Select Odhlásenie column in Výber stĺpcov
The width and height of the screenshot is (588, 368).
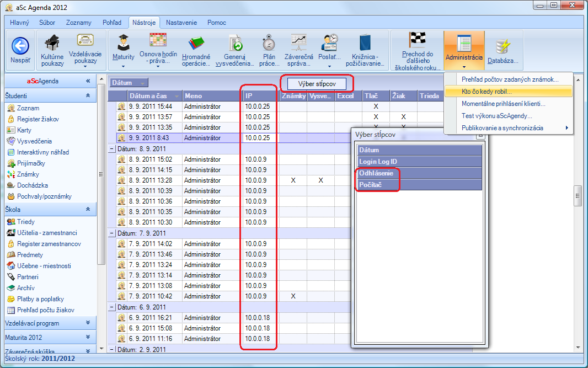coord(419,173)
